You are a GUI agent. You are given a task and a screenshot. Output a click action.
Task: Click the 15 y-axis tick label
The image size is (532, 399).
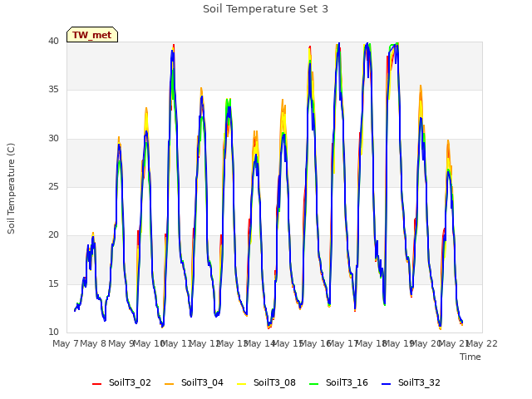pos(53,283)
